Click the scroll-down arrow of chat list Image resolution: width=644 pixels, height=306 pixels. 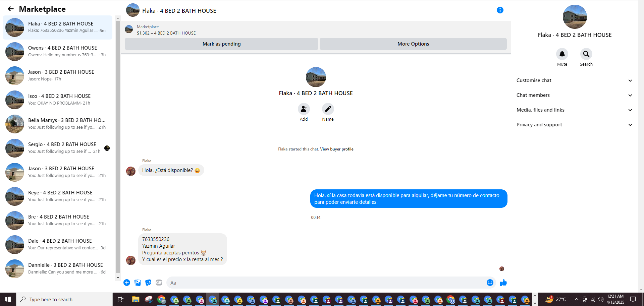coord(118,278)
